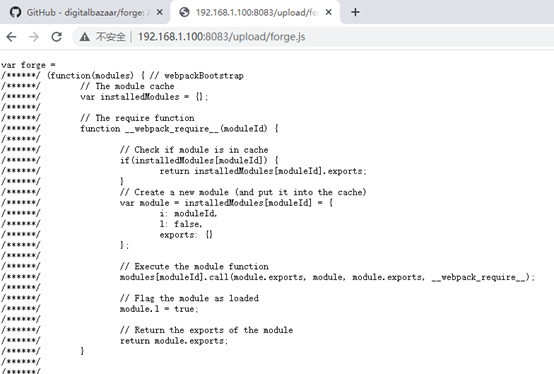Reload the current page
554x374 pixels.
point(57,37)
